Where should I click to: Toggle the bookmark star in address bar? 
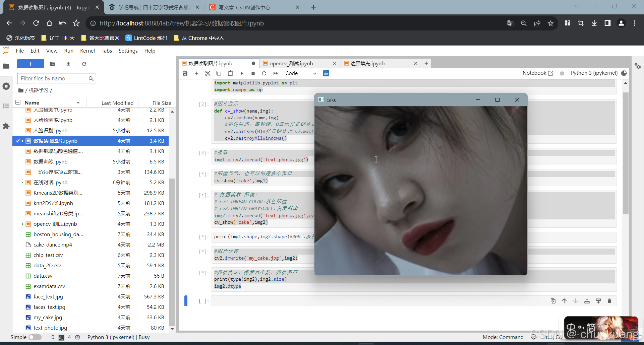551,23
